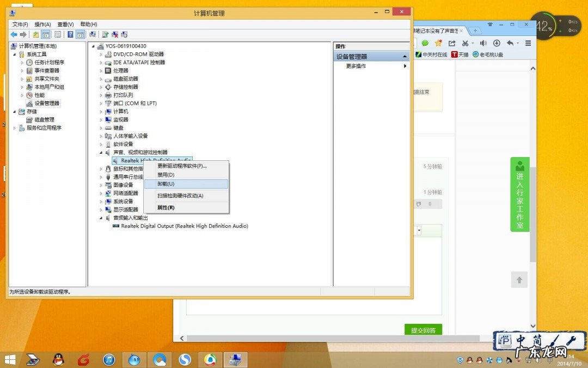Image resolution: width=588 pixels, height=368 pixels.
Task: Collapse the System Tools tree node
Action: (15, 55)
